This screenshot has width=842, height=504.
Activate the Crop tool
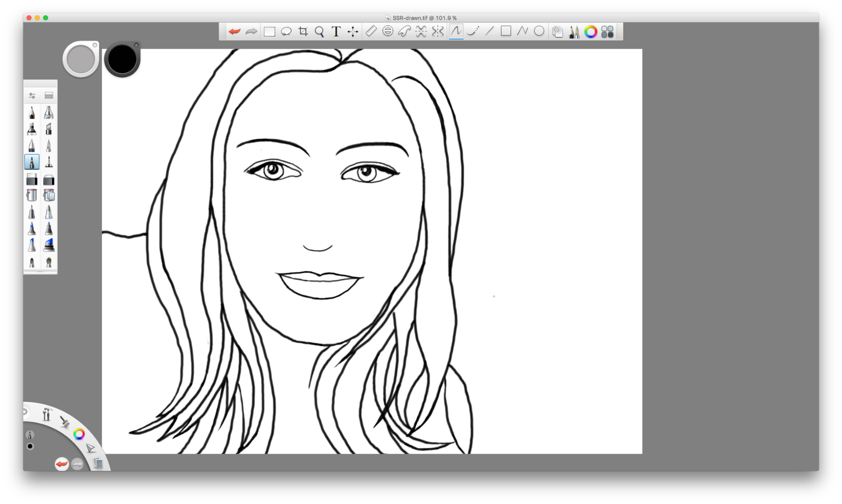click(303, 32)
